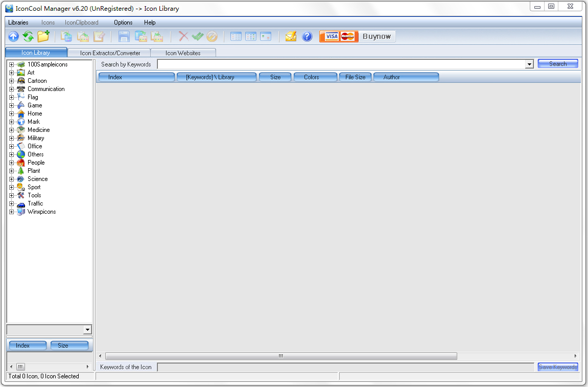The height and width of the screenshot is (387, 588).
Task: Click the email feedback envelope icon
Action: (291, 36)
